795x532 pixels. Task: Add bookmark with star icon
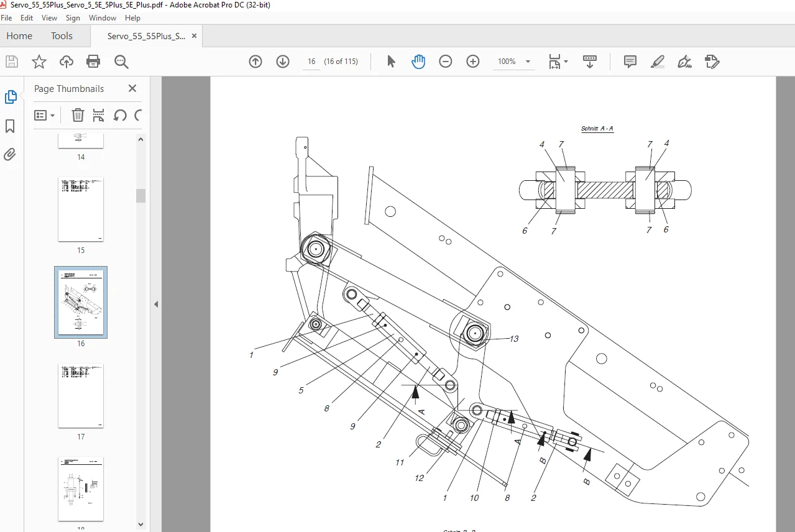pos(39,62)
